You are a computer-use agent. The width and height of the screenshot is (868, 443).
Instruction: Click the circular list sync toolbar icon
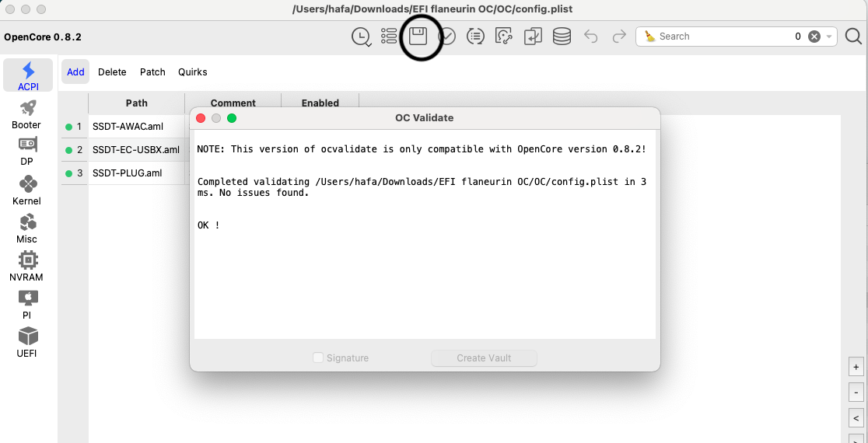tap(475, 37)
